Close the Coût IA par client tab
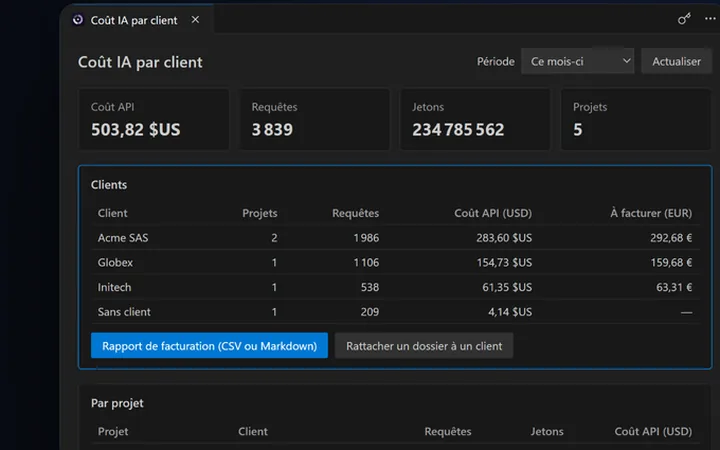The width and height of the screenshot is (720, 450). 195,20
